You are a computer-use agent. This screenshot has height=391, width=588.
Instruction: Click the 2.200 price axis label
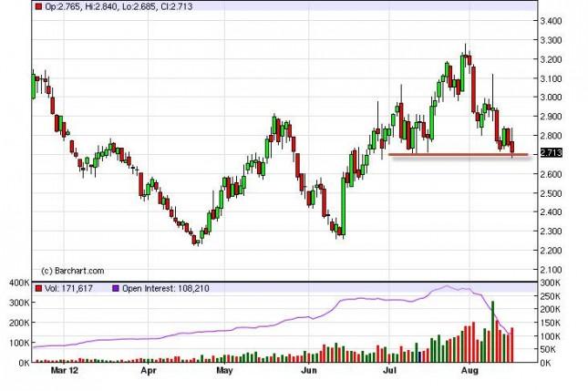click(x=551, y=250)
